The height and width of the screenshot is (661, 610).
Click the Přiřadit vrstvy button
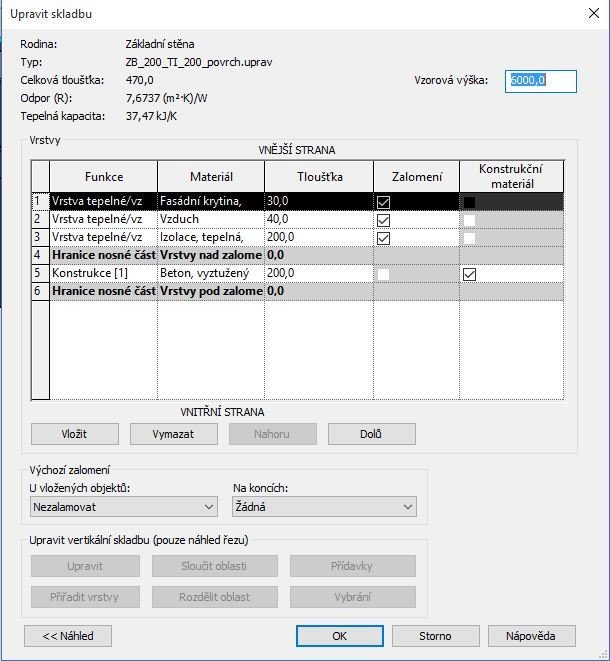coord(85,597)
